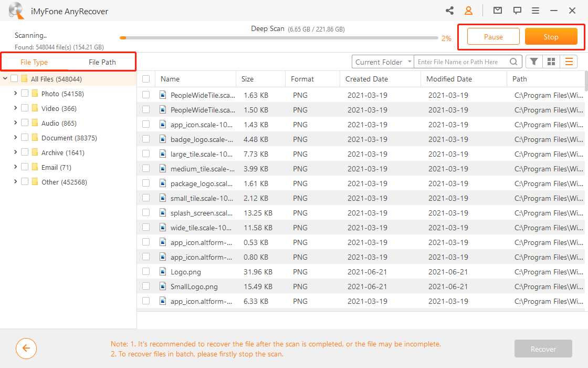Sort by the Size column header
The width and height of the screenshot is (588, 368).
247,79
